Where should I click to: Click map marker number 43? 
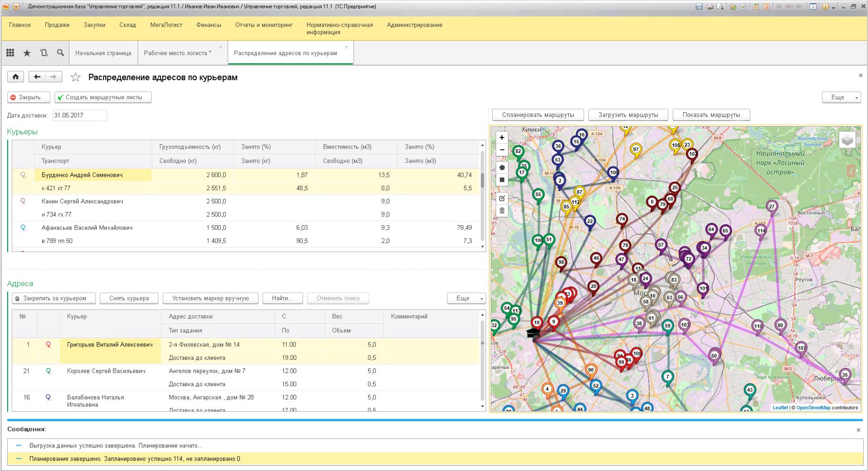pyautogui.click(x=750, y=391)
